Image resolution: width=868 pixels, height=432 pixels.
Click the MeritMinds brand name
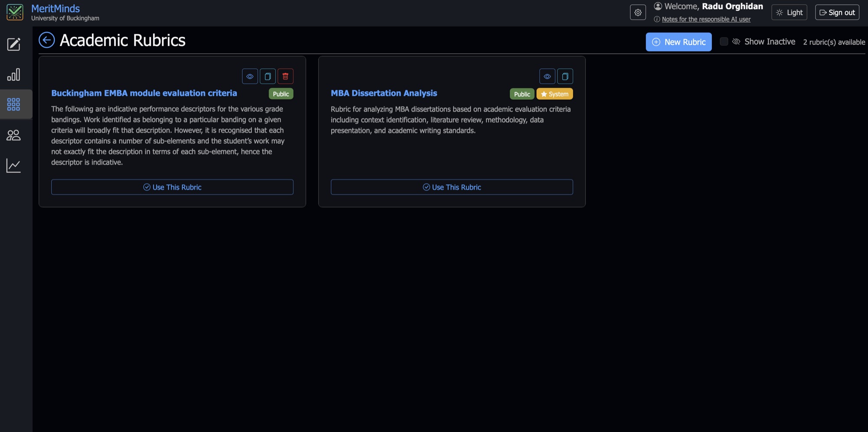click(56, 9)
